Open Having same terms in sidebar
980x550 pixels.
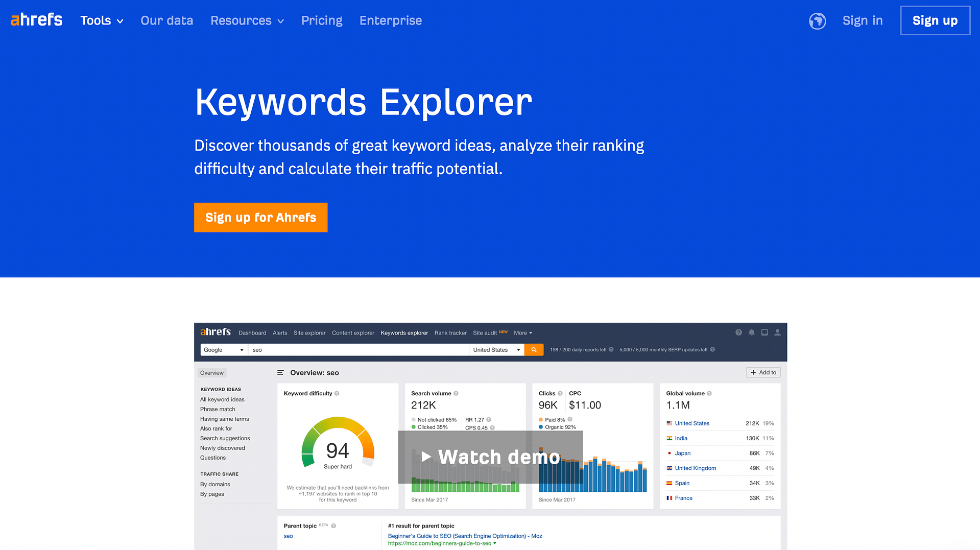[x=225, y=419]
